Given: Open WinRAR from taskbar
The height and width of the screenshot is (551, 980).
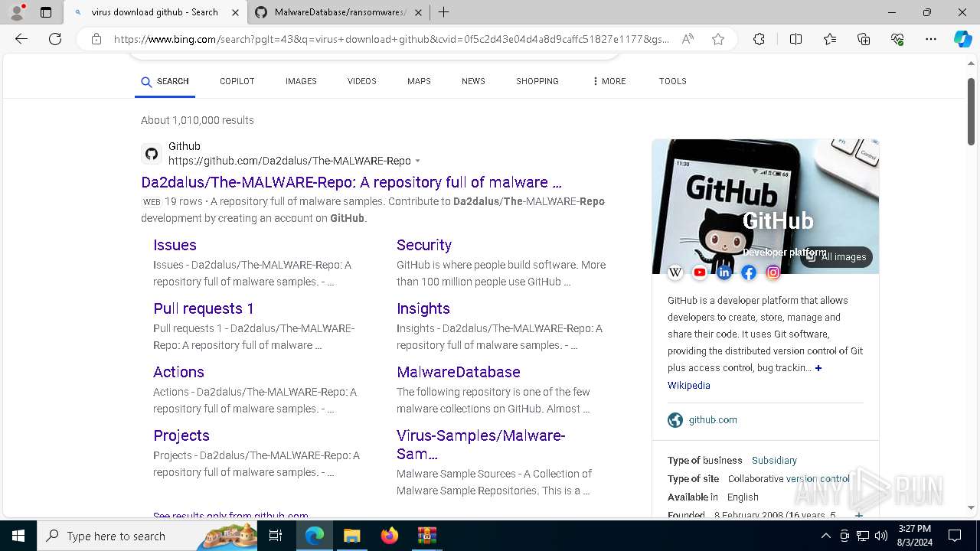Looking at the screenshot, I should [426, 536].
